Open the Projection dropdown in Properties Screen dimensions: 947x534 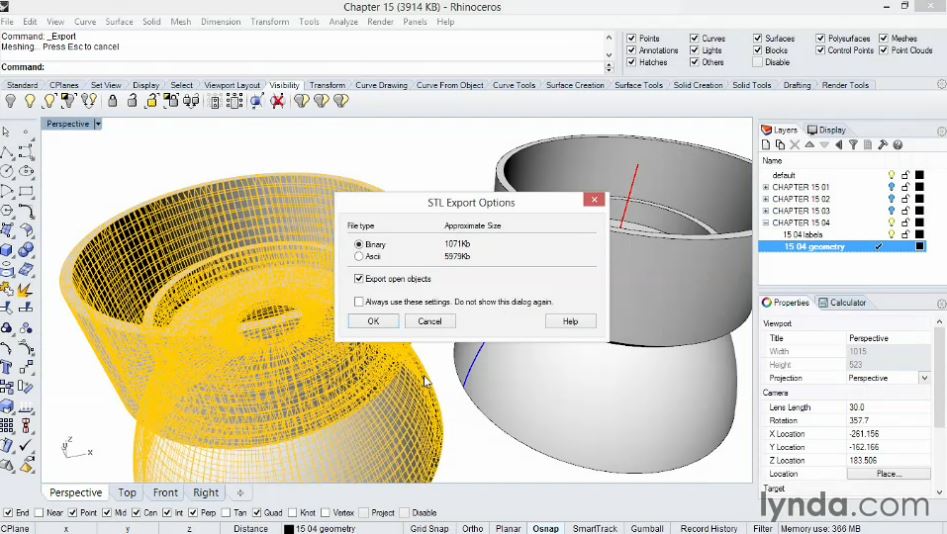tap(924, 378)
